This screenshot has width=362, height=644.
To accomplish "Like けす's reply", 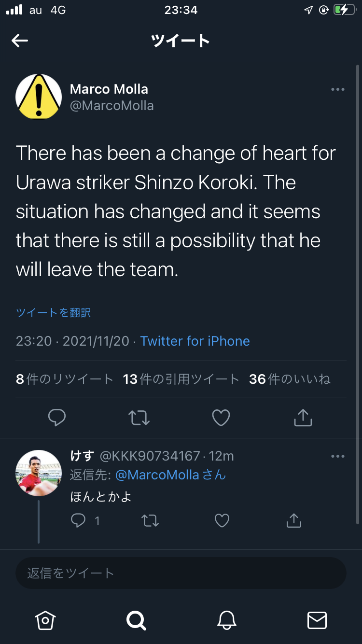I will point(222,520).
